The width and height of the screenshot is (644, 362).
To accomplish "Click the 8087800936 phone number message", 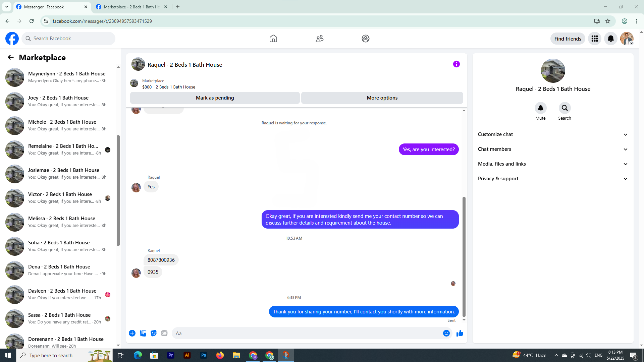I will [161, 260].
